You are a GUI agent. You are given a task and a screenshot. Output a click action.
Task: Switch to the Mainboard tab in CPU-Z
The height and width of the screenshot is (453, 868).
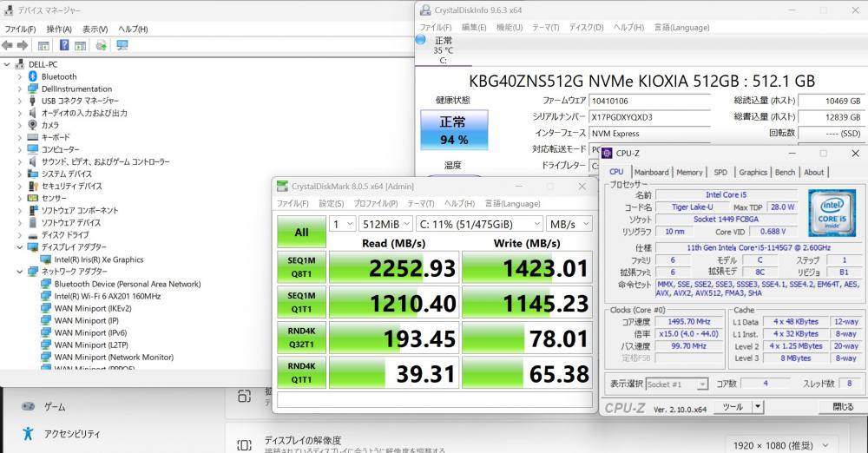(x=651, y=172)
